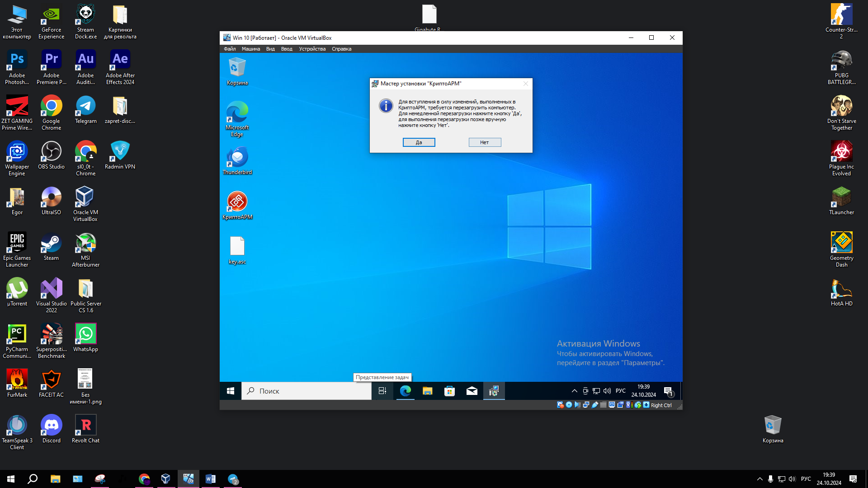Open Word from the host taskbar
This screenshot has height=488, width=868.
(x=210, y=479)
